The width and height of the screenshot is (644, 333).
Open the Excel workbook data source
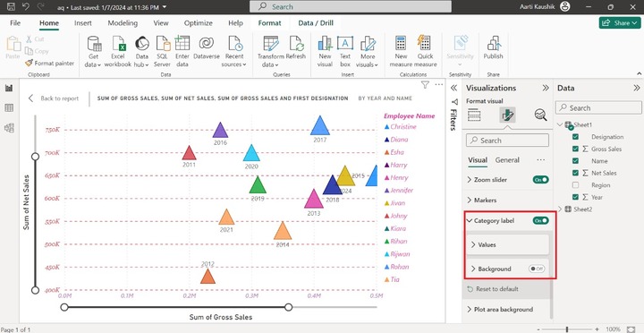coord(118,51)
